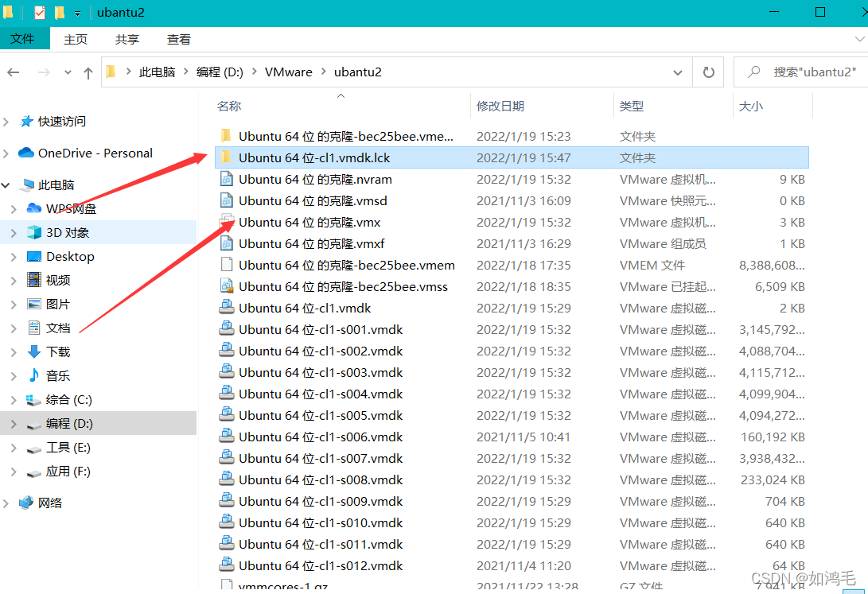Click the bec25bee.vmss file icon
Viewport: 868px width, 594px height.
coord(226,286)
